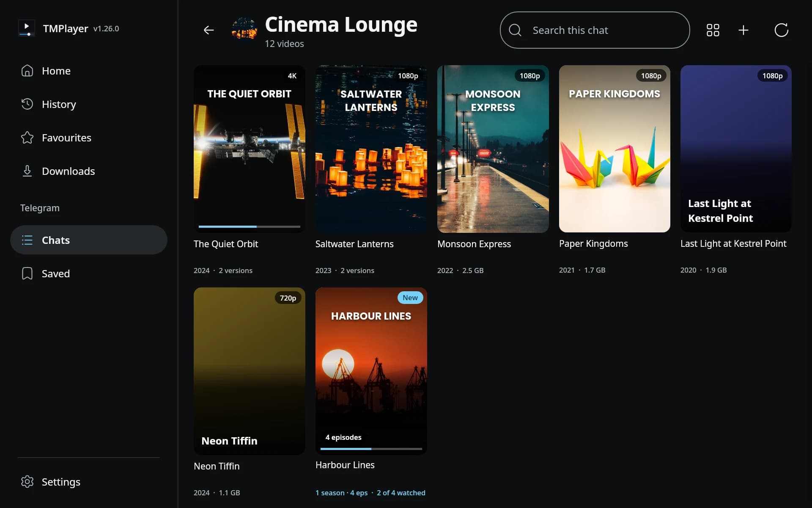The width and height of the screenshot is (812, 508).
Task: Click Harbour Lines title below poster
Action: pyautogui.click(x=345, y=465)
